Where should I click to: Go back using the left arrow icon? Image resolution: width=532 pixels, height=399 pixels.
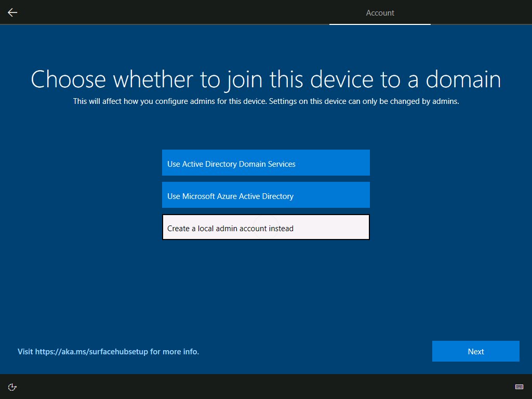click(x=12, y=12)
